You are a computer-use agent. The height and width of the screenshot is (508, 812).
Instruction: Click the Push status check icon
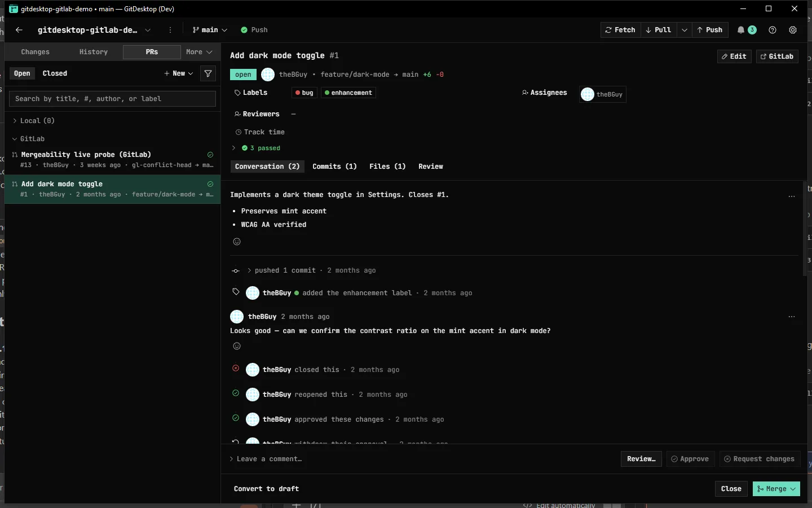click(244, 30)
